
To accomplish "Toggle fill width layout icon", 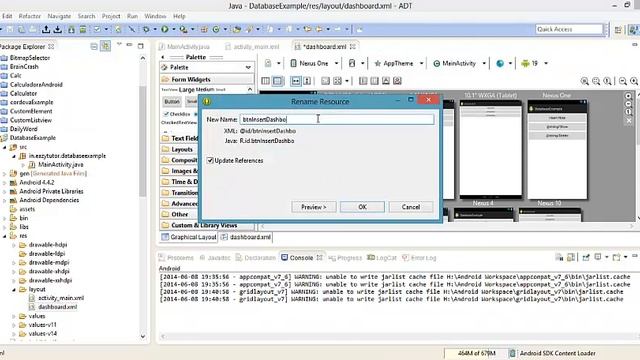I will point(296,81).
